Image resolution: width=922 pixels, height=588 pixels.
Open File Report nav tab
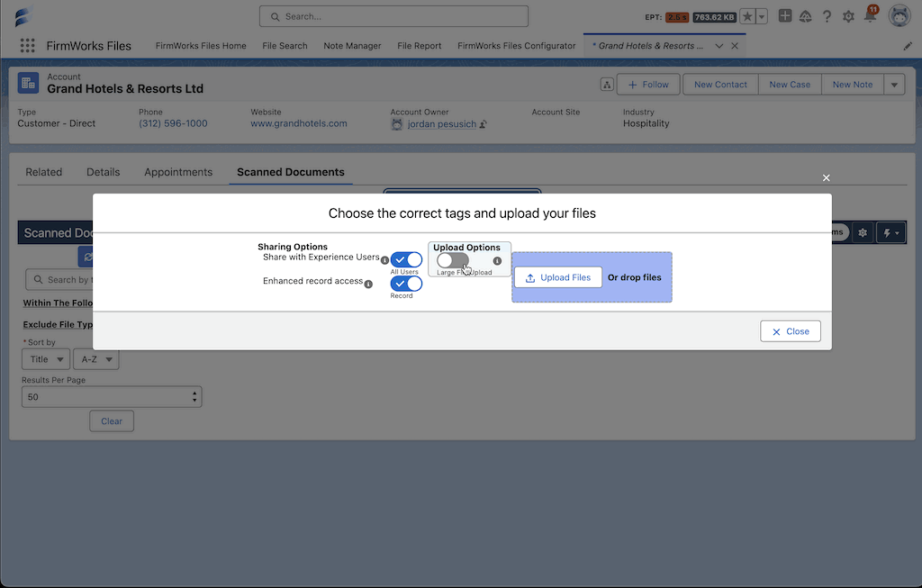pyautogui.click(x=420, y=46)
